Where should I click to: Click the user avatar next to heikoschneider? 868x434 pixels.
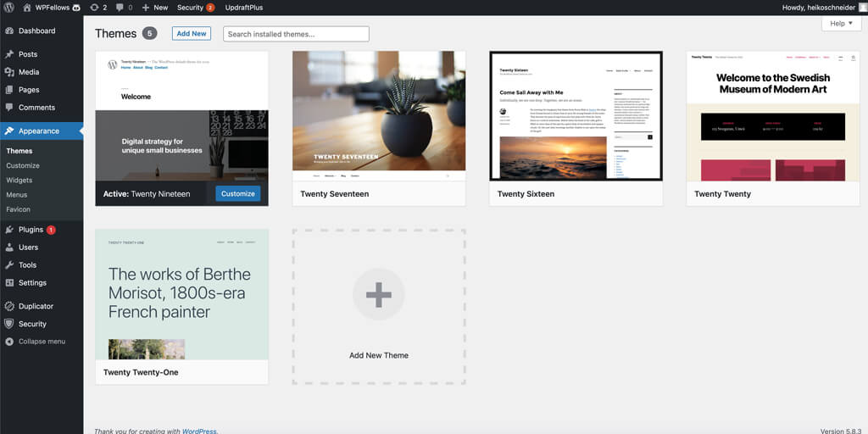tap(863, 8)
